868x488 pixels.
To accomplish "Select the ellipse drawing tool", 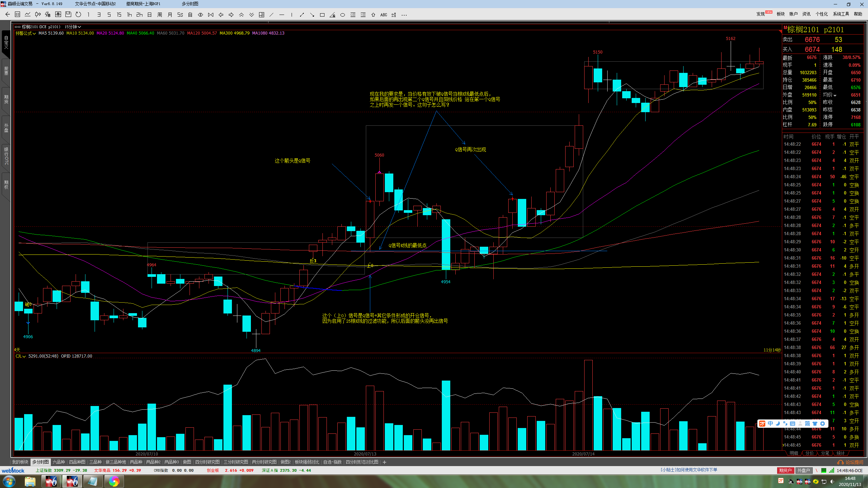I will point(342,15).
